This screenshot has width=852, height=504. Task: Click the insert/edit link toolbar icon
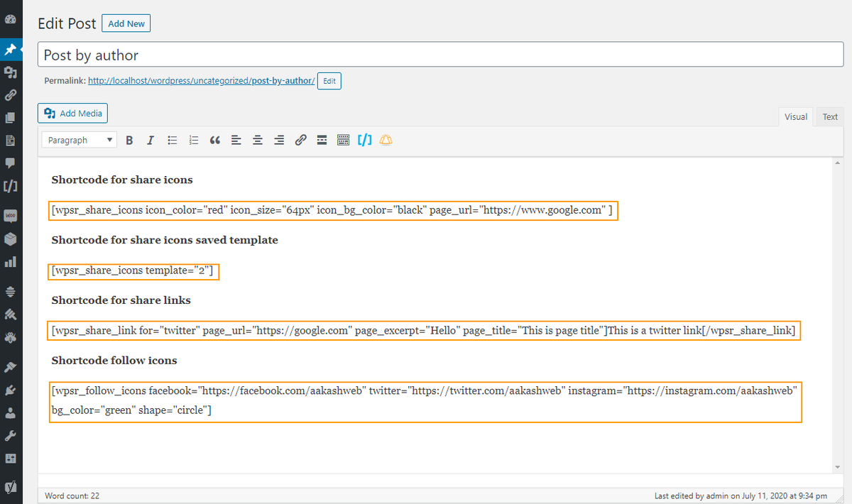pyautogui.click(x=300, y=141)
